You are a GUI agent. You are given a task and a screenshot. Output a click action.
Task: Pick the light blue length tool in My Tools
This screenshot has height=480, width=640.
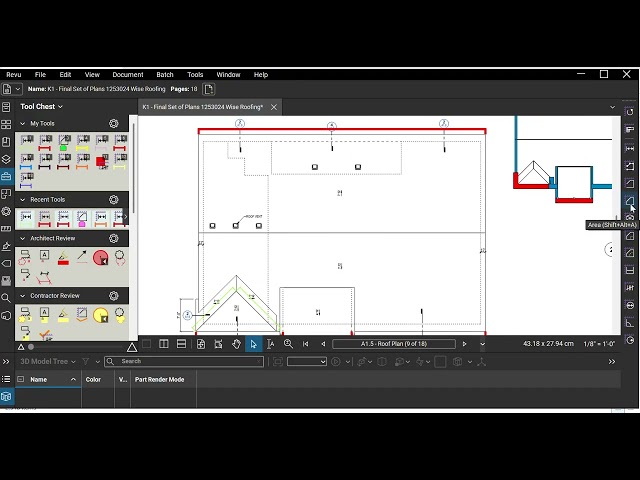pyautogui.click(x=27, y=162)
